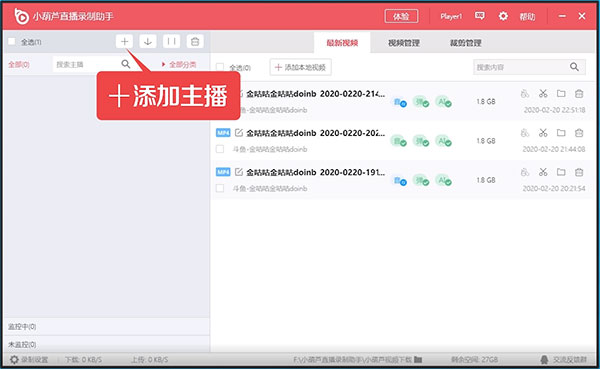Click the 体验 button in title bar
The image size is (600, 369).
point(401,16)
